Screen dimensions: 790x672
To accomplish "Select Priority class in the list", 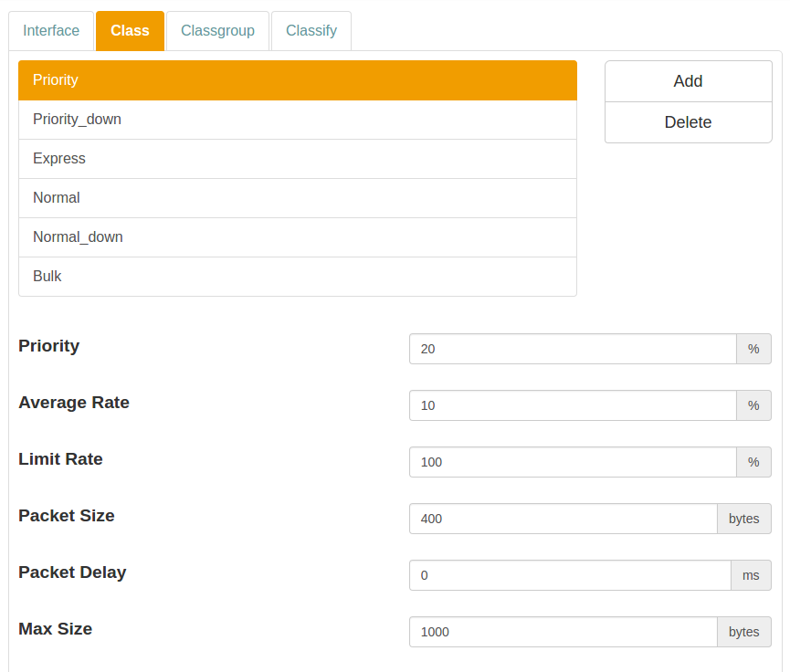I will point(298,80).
